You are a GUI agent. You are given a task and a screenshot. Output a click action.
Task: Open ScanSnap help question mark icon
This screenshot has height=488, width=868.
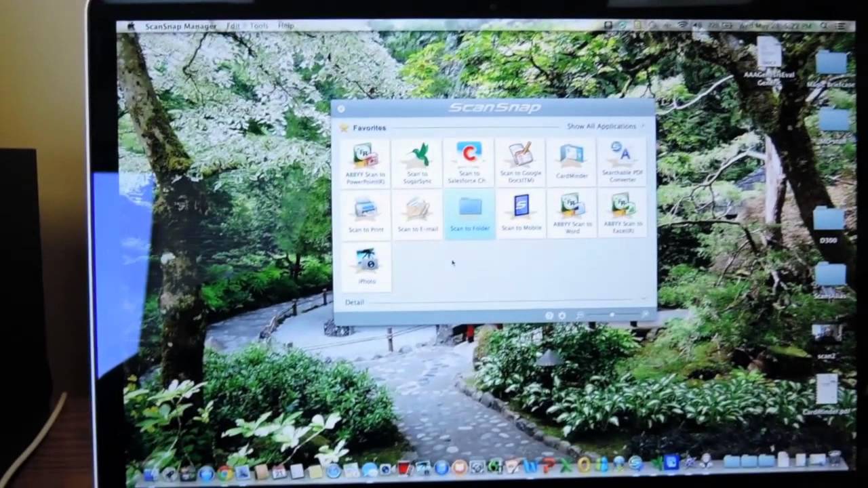pyautogui.click(x=549, y=316)
